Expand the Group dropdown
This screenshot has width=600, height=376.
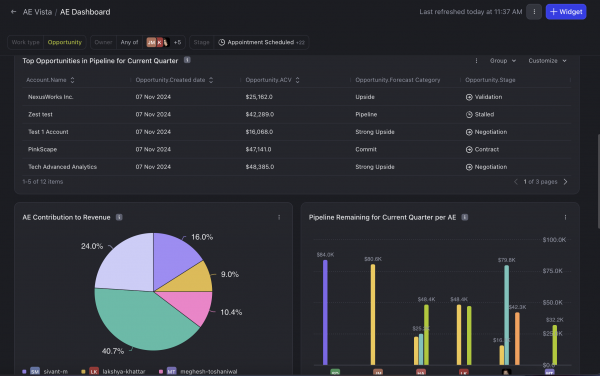coord(503,60)
